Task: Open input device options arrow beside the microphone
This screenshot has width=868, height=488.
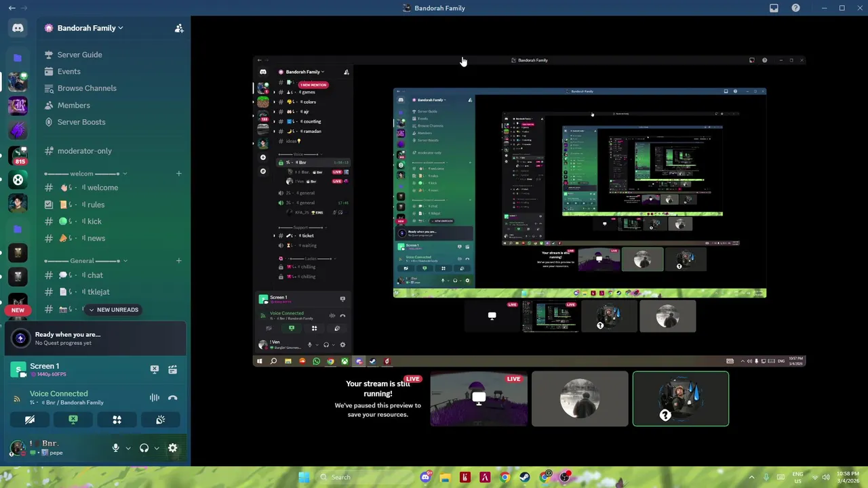Action: coord(127,448)
